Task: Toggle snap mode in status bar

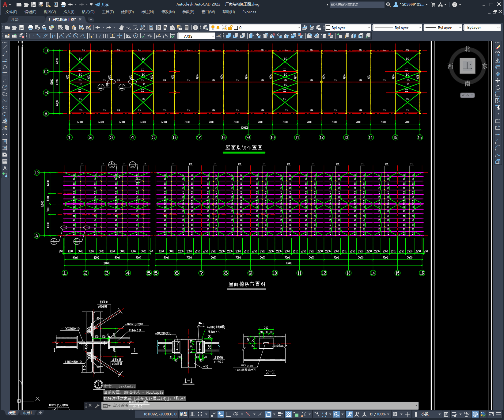Action: click(200, 414)
